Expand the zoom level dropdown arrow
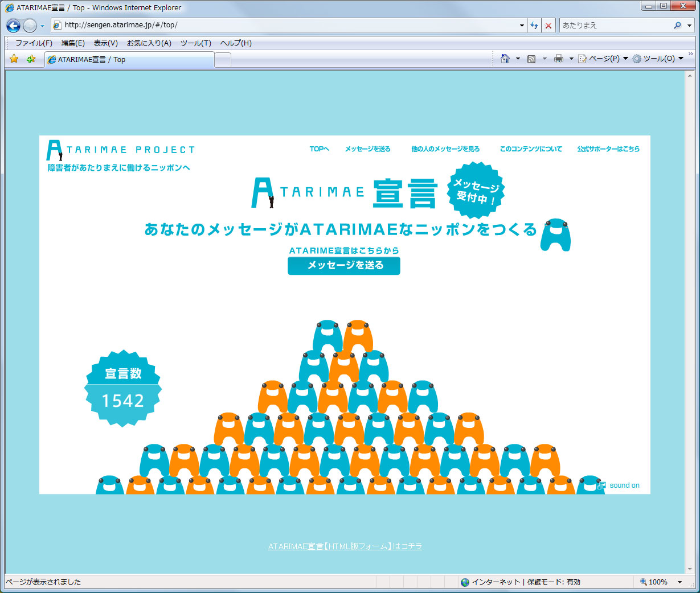 (x=679, y=582)
